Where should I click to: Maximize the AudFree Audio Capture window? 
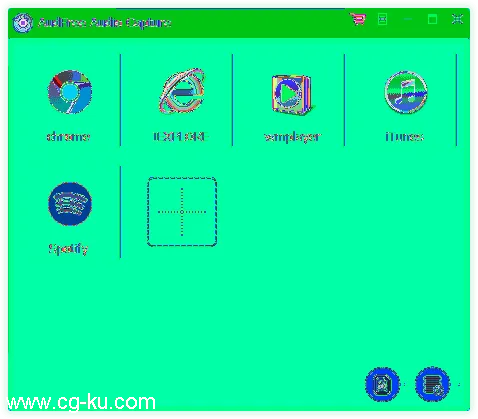tap(432, 19)
